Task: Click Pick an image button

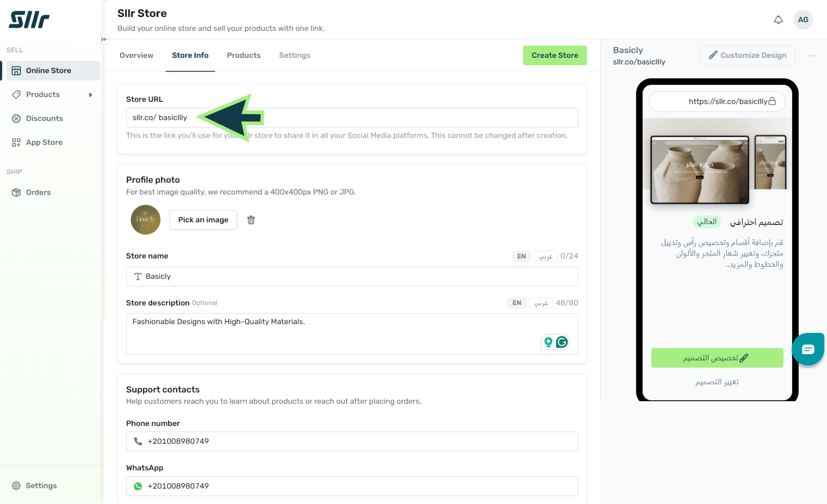Action: 203,220
